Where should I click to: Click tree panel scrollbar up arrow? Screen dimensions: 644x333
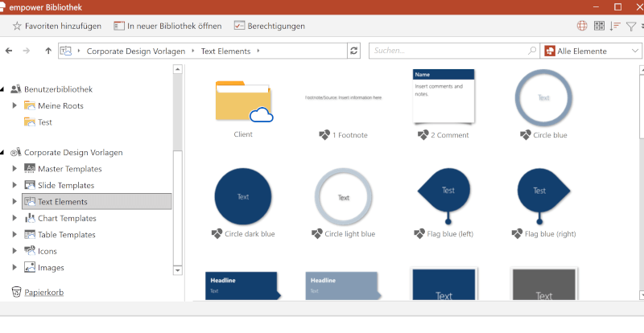[x=177, y=69]
